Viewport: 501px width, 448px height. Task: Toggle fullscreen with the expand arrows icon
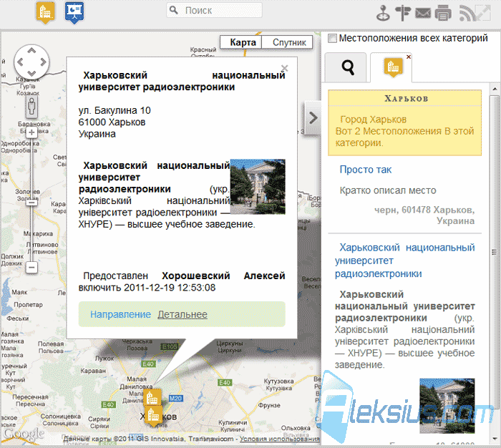point(482,13)
